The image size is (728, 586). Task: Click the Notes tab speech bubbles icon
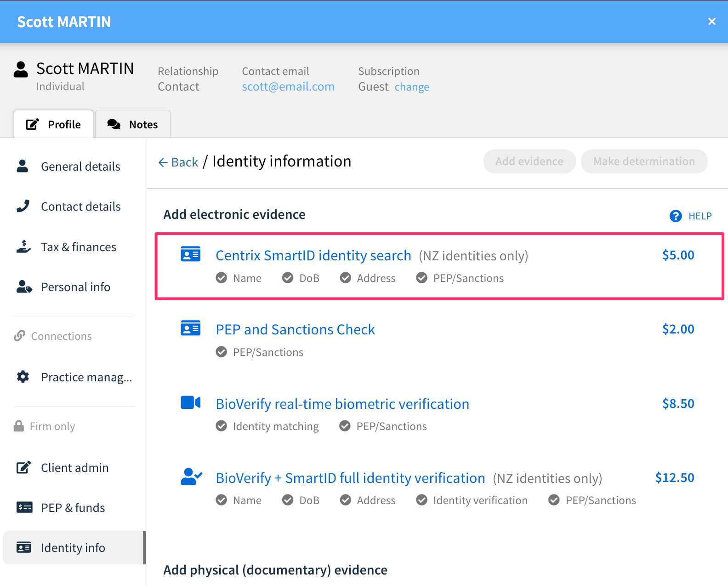tap(114, 124)
